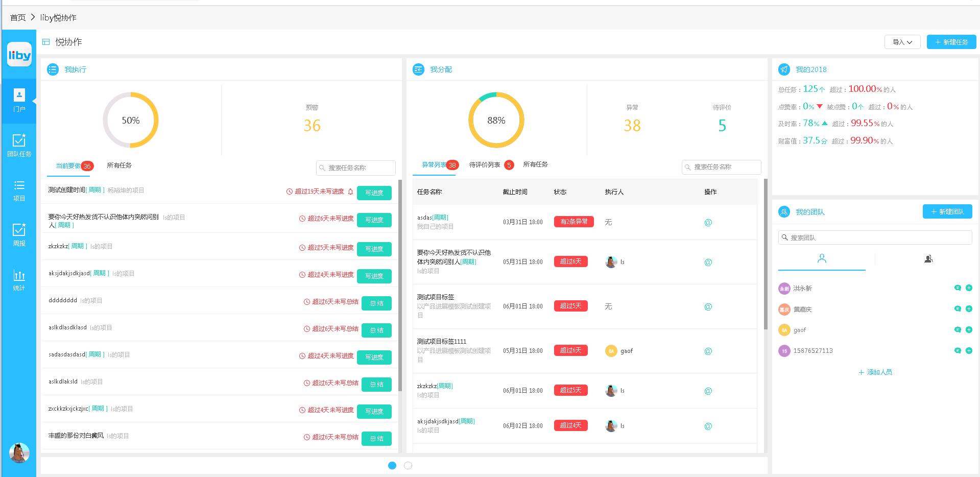This screenshot has width=980, height=477.
Task: Open 项目 from the sidebar
Action: [x=19, y=190]
